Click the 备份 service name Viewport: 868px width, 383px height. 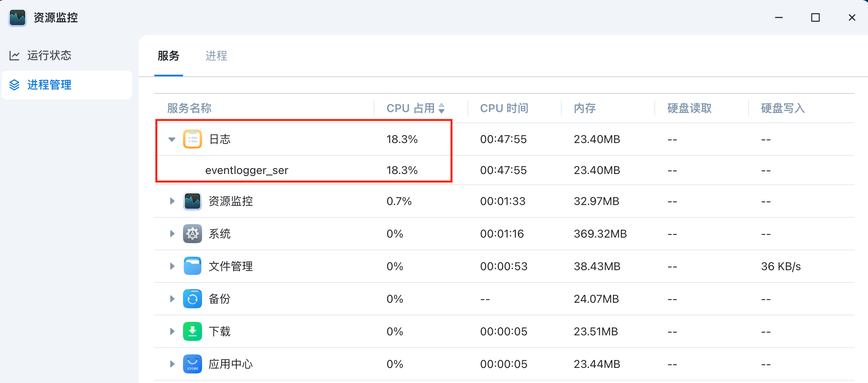[220, 299]
